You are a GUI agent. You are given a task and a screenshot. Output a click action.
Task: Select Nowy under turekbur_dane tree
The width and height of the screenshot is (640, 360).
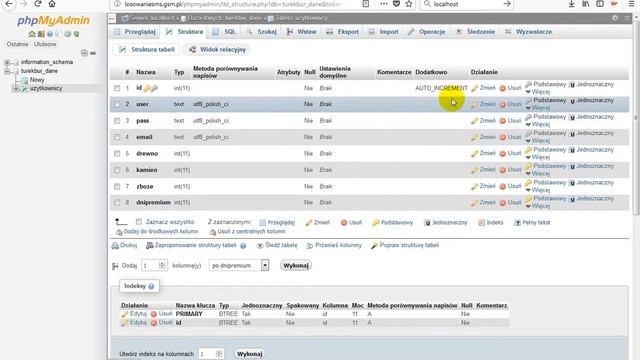click(37, 80)
